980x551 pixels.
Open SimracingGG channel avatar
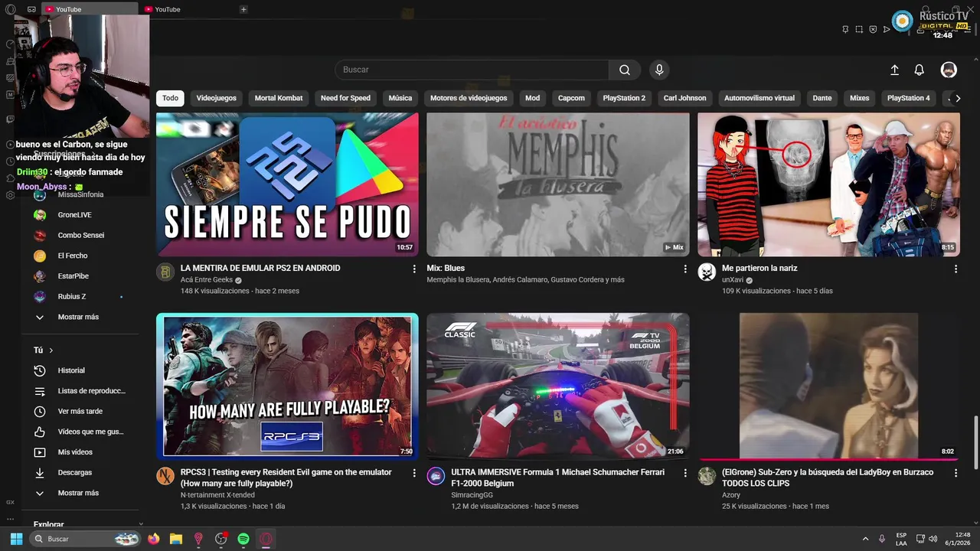[x=436, y=476]
